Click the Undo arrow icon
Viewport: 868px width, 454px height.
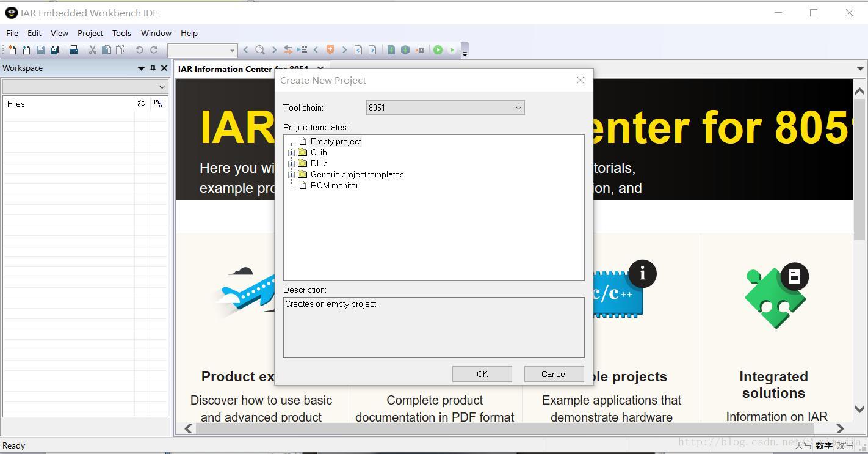tap(139, 50)
